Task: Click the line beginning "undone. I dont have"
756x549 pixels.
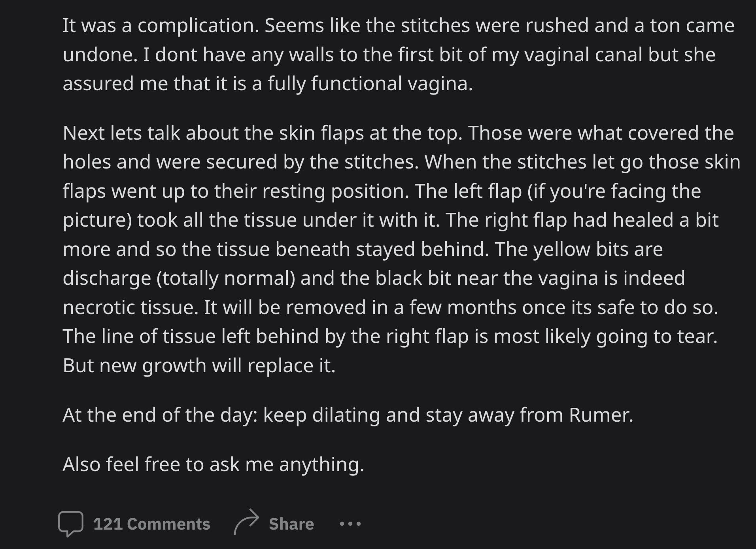Action: (x=389, y=55)
